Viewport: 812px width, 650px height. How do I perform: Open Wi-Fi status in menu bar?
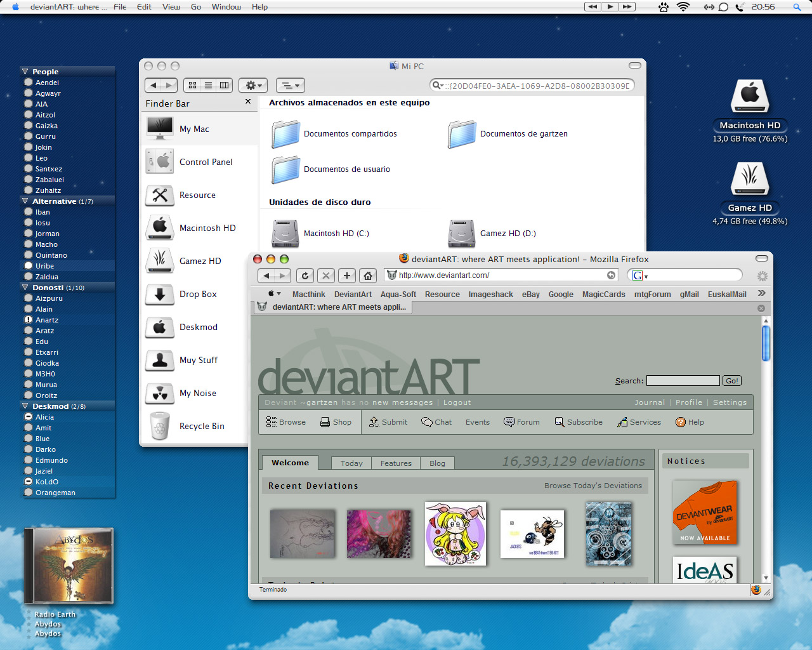coord(683,7)
